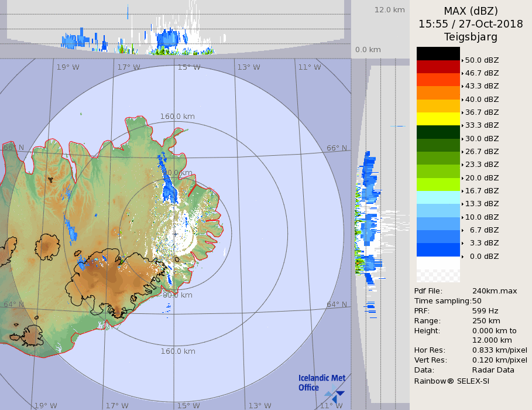Click the 15:55 / 27-Oct-2018 timestamp

pyautogui.click(x=470, y=24)
